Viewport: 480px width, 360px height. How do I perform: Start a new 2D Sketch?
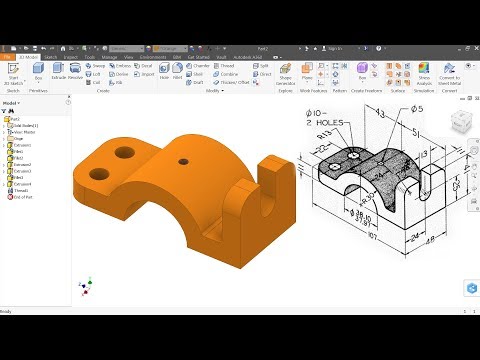[13, 73]
